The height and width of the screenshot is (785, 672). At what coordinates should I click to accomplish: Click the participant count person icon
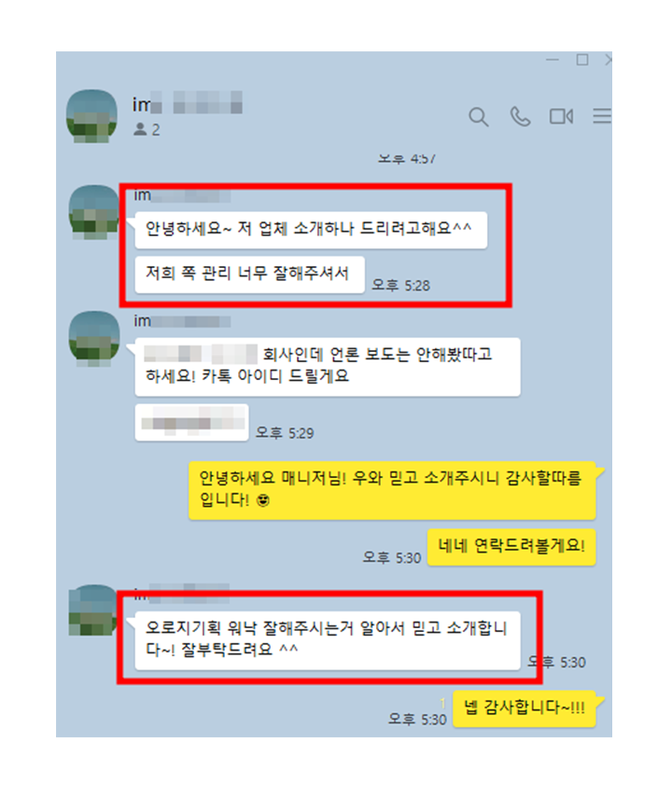point(140,130)
